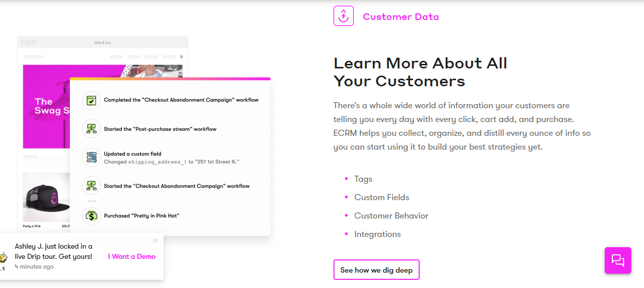Click the Customer Behavior list item
The image size is (644, 288).
(x=391, y=215)
